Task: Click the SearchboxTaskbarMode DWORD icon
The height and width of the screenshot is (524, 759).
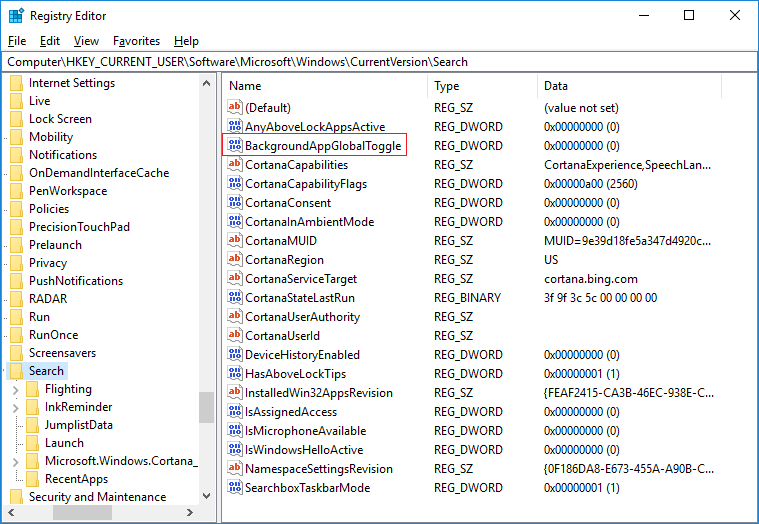Action: [235, 487]
